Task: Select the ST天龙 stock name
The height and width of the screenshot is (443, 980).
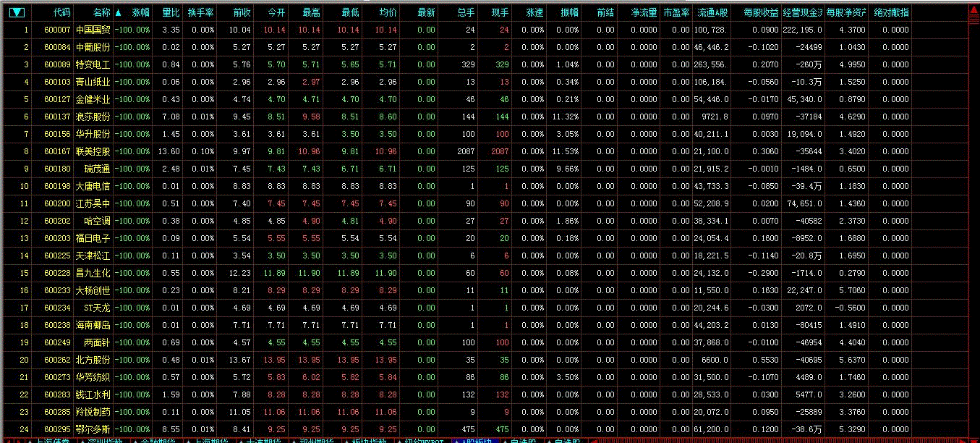Action: coord(97,308)
